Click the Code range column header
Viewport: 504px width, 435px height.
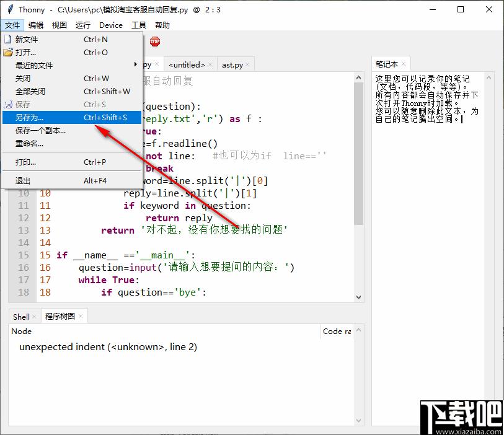tap(337, 332)
